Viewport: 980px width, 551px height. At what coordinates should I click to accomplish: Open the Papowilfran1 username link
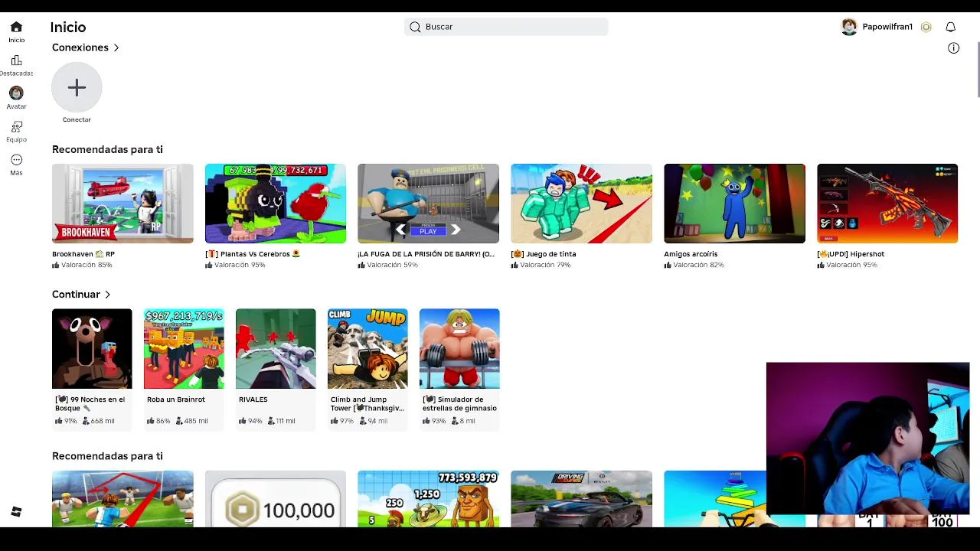pyautogui.click(x=887, y=27)
